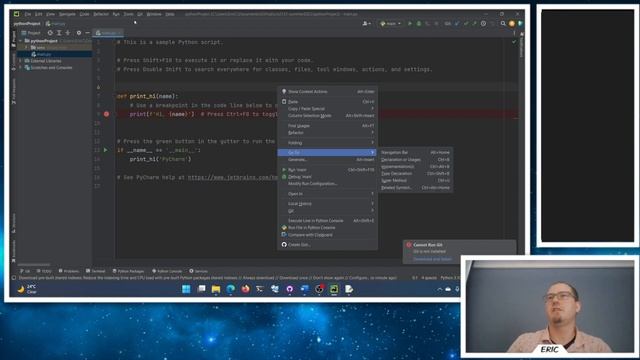Click the green run gutter arrow
Image resolution: width=640 pixels, height=360 pixels.
pos(106,150)
